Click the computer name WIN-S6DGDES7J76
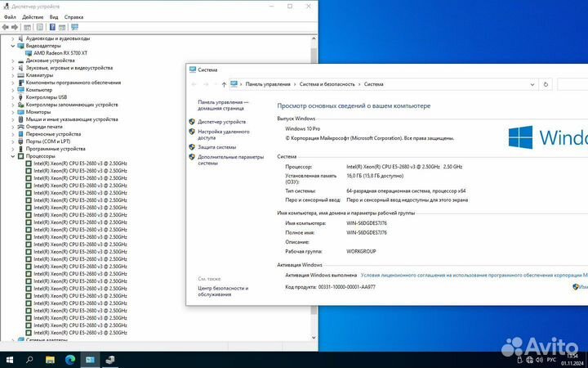This screenshot has width=588, height=368. tap(367, 223)
